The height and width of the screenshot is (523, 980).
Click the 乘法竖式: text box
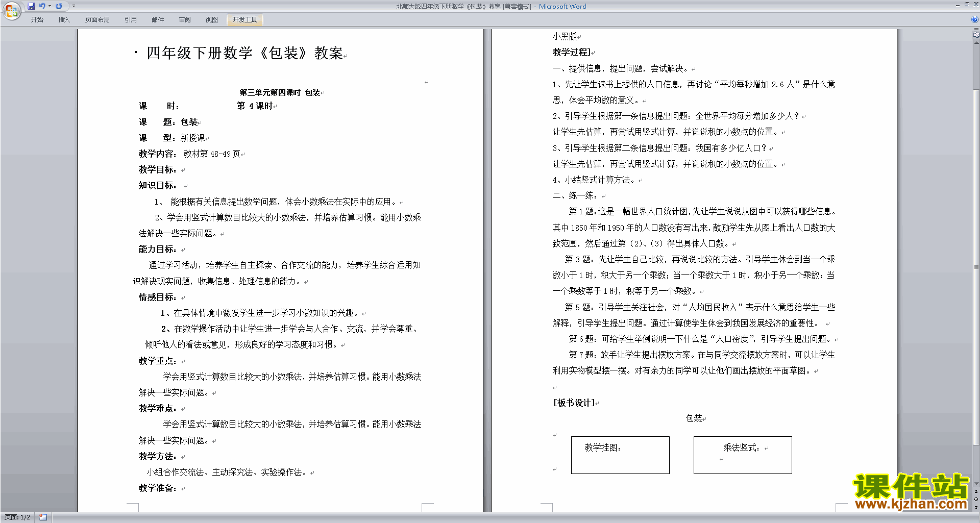pos(743,455)
